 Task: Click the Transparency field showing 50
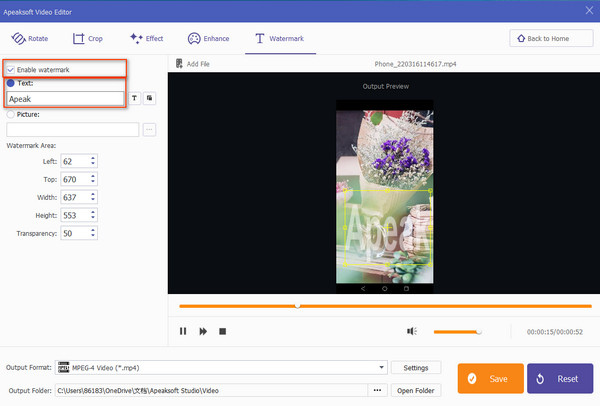[x=75, y=233]
